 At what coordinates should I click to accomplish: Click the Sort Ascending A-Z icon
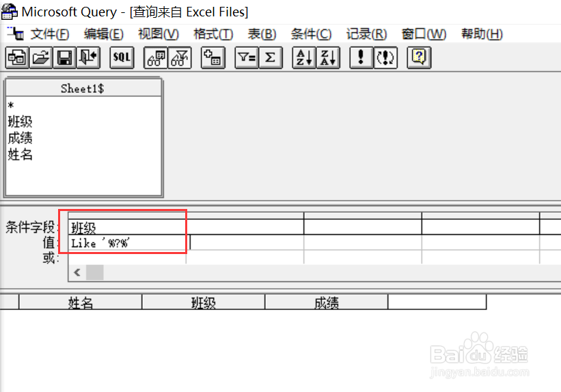click(x=304, y=57)
